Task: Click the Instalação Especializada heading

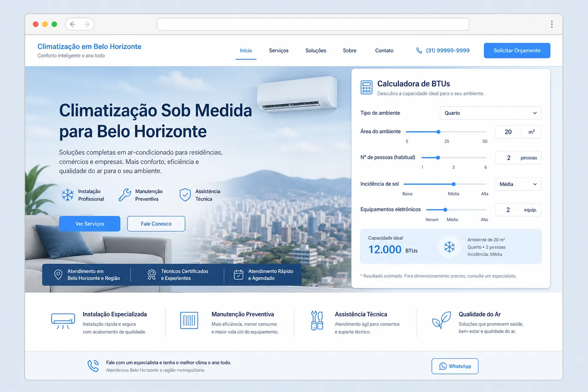Action: 115,314
